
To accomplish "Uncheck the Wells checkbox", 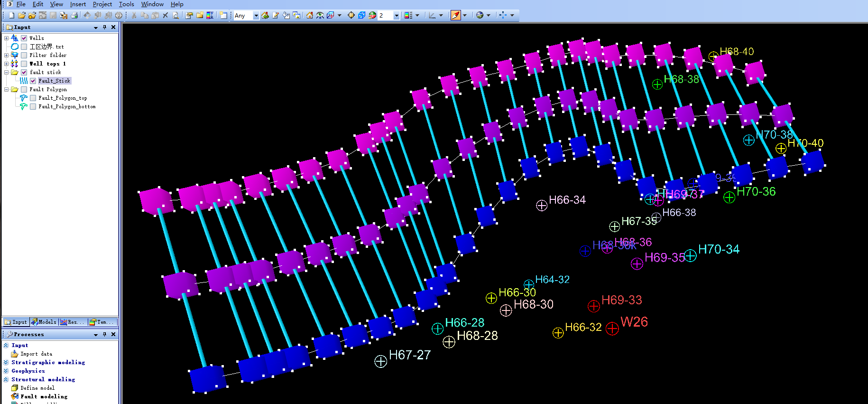I will (24, 38).
